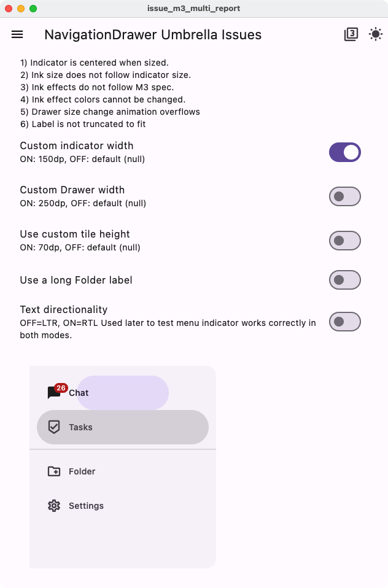Switch Text directionality to RTL
Image resolution: width=388 pixels, height=588 pixels.
(344, 320)
